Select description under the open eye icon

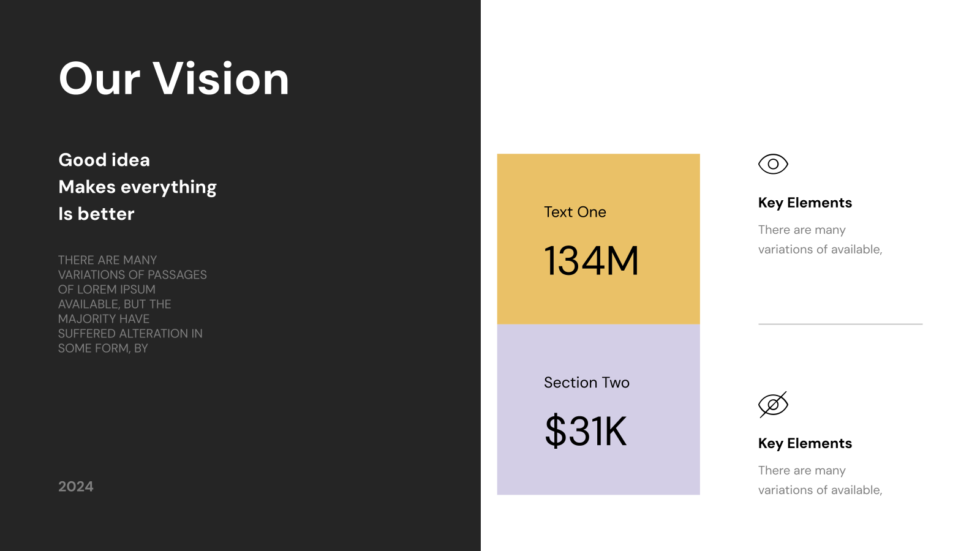pos(820,239)
